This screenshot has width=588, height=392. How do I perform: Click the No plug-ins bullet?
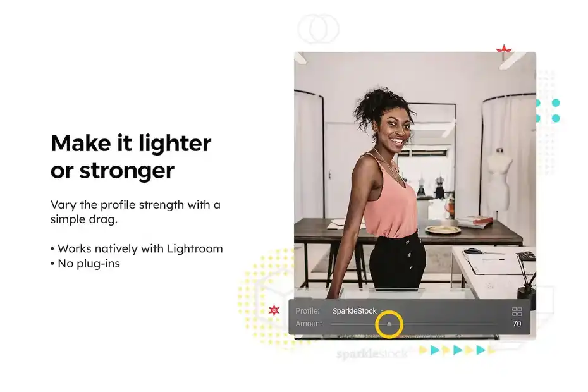pyautogui.click(x=85, y=264)
